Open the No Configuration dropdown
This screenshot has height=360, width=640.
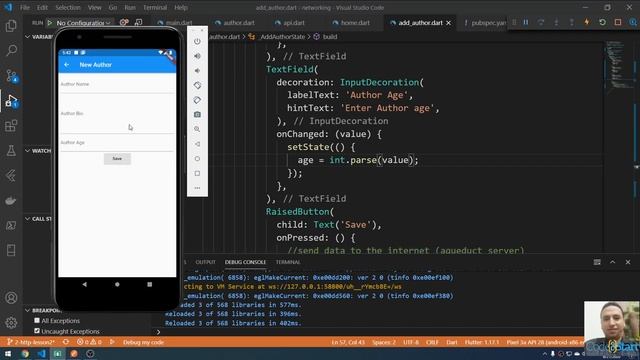point(83,23)
